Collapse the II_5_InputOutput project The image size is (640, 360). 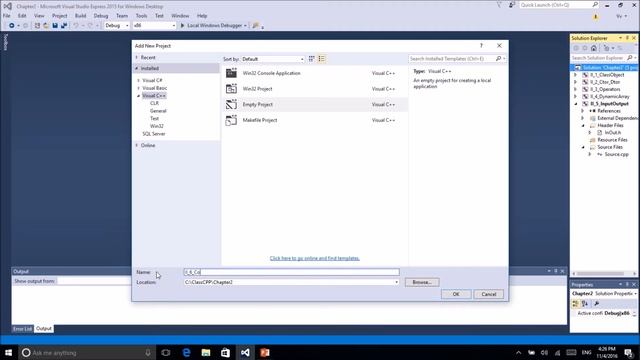(576, 104)
